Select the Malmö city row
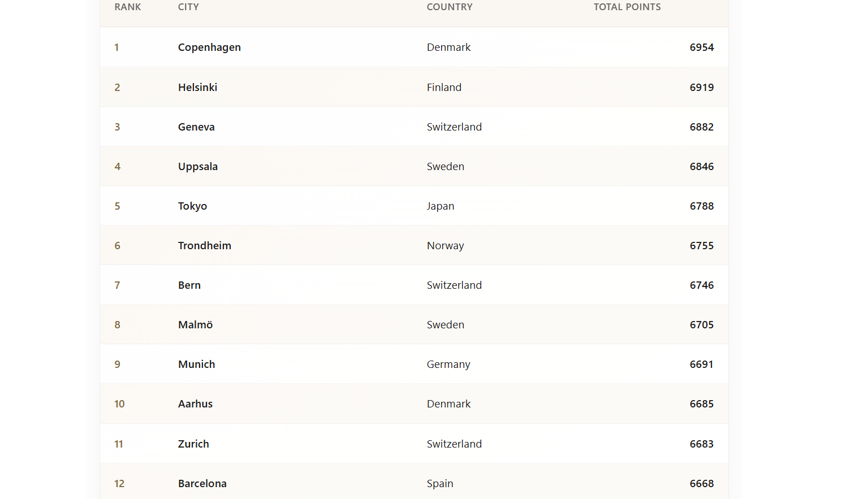 point(414,324)
